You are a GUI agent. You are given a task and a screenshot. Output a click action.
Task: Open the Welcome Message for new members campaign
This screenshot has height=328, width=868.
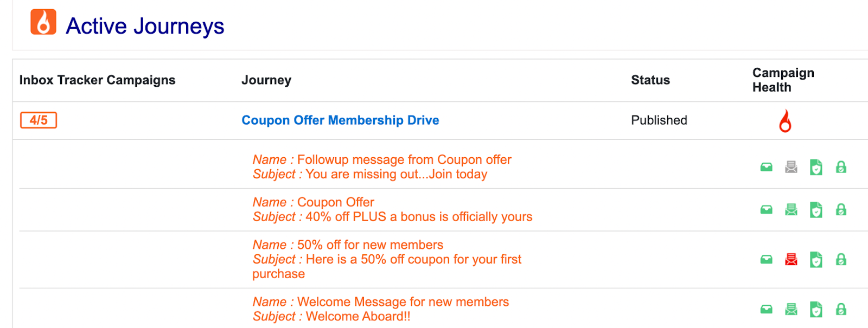380,302
